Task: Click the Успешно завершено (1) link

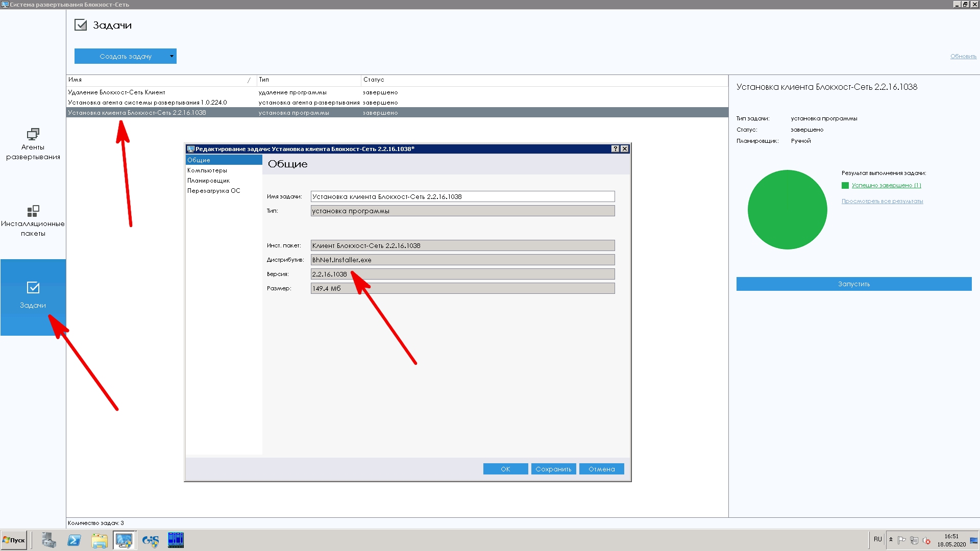Action: 886,185
